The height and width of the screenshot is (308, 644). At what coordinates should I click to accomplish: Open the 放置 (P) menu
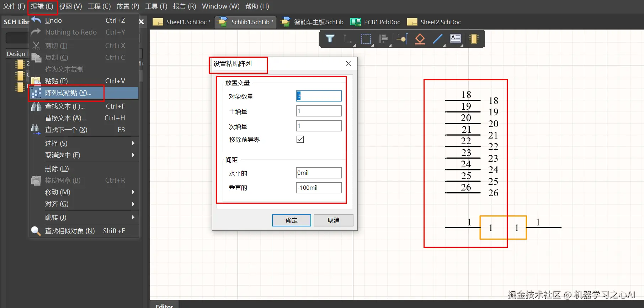pos(128,6)
